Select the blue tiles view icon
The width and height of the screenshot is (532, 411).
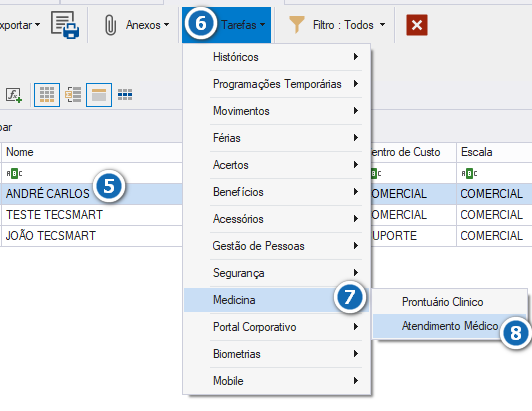pyautogui.click(x=125, y=95)
